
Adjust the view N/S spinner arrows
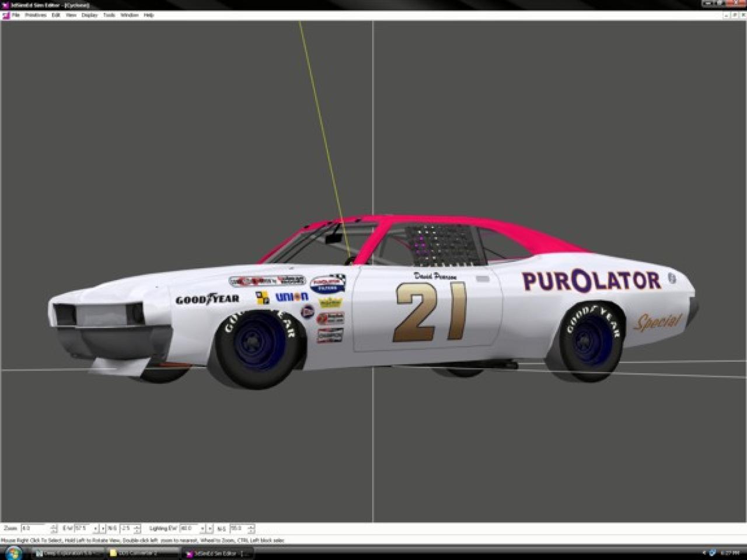pyautogui.click(x=137, y=528)
